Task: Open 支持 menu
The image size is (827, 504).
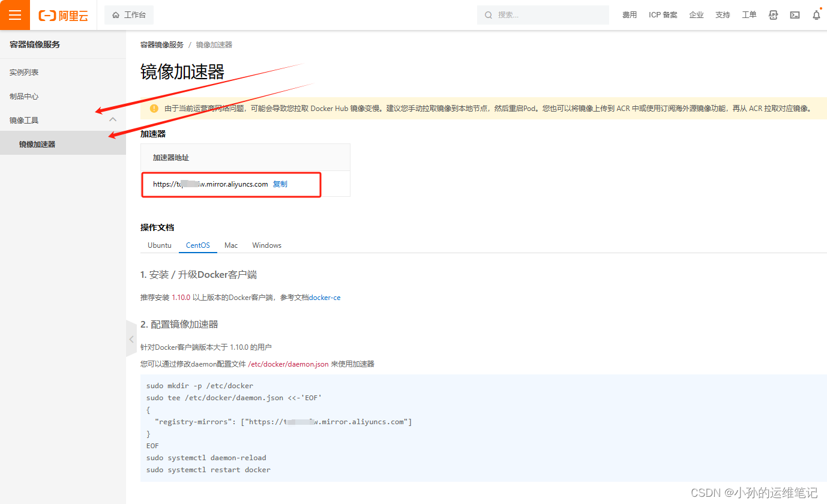Action: [723, 15]
